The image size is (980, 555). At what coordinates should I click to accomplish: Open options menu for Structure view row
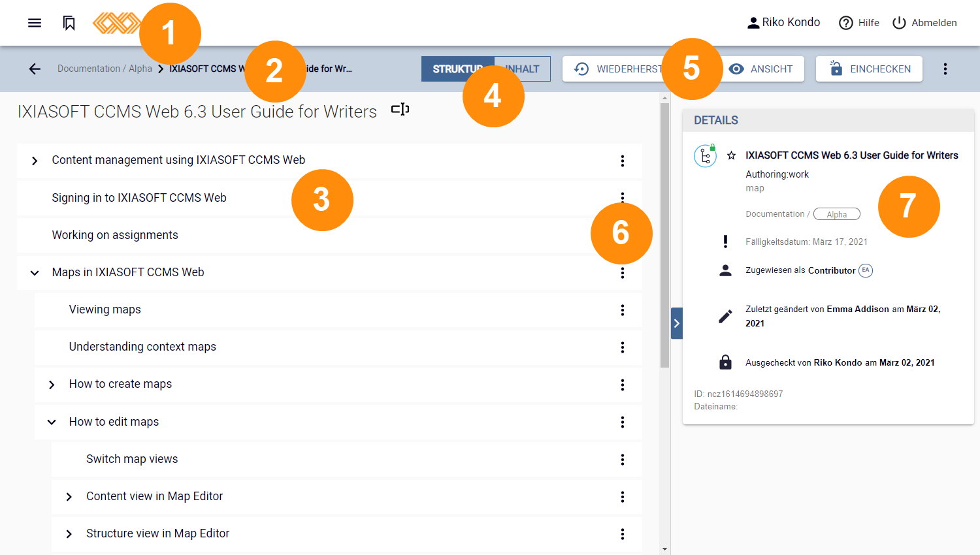coord(623,534)
